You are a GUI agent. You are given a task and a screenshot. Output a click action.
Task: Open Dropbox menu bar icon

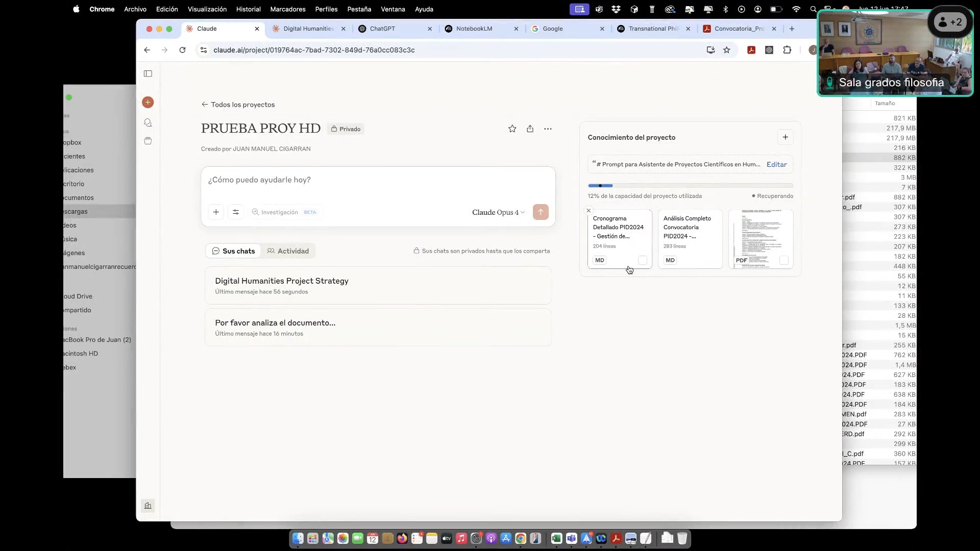point(616,9)
